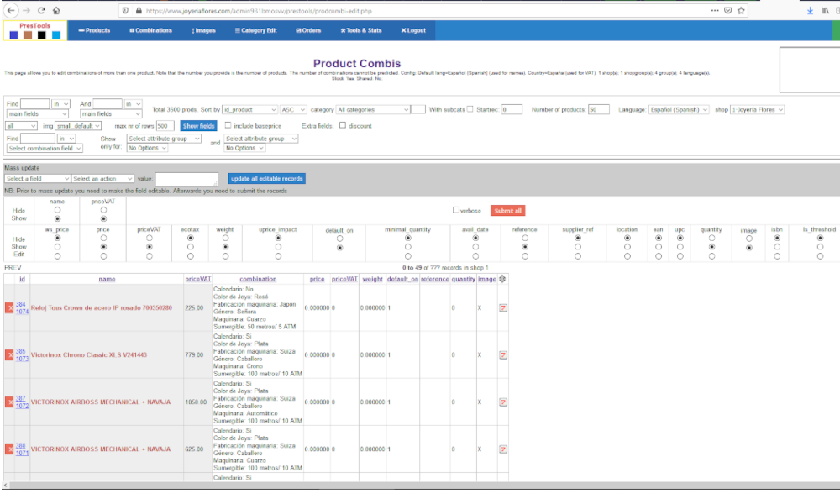840x504 pixels.
Task: Open the All categories dropdown
Action: click(372, 109)
